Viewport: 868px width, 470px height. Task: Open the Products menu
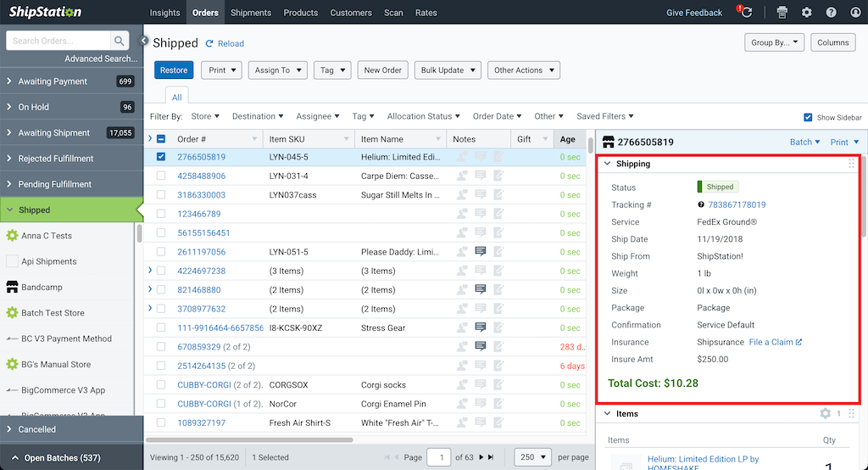pos(301,12)
